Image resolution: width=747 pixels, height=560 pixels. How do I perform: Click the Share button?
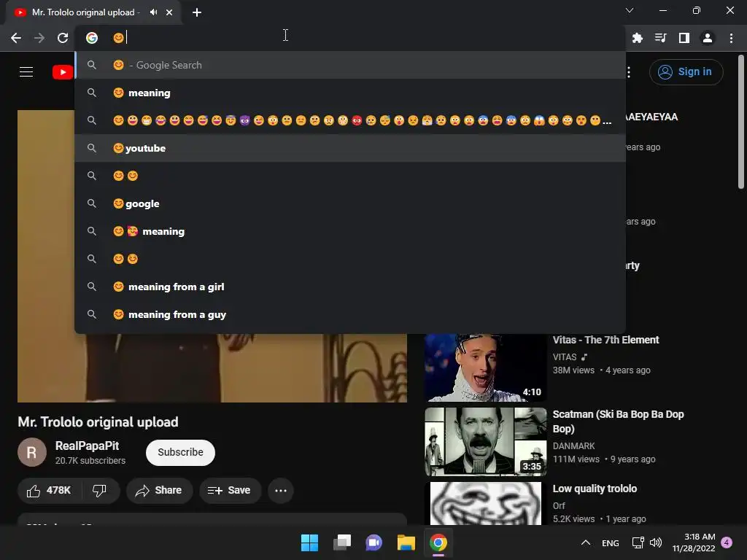(159, 491)
